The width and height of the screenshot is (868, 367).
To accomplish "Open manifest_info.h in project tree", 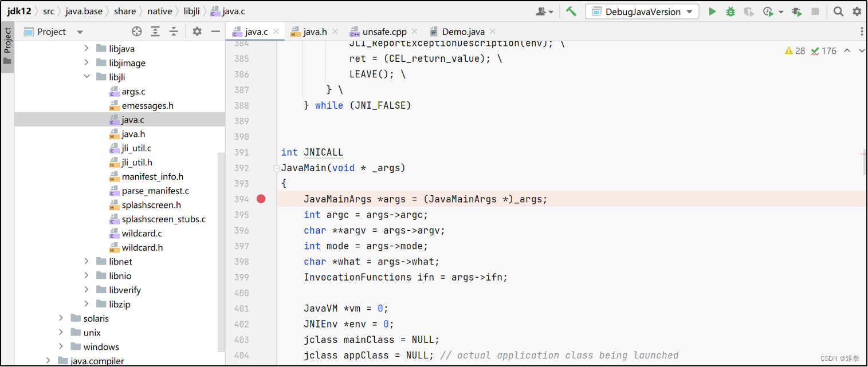I will (146, 176).
